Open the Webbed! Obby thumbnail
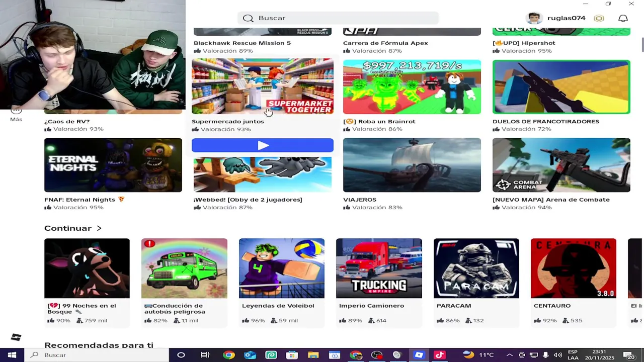 pyautogui.click(x=263, y=174)
